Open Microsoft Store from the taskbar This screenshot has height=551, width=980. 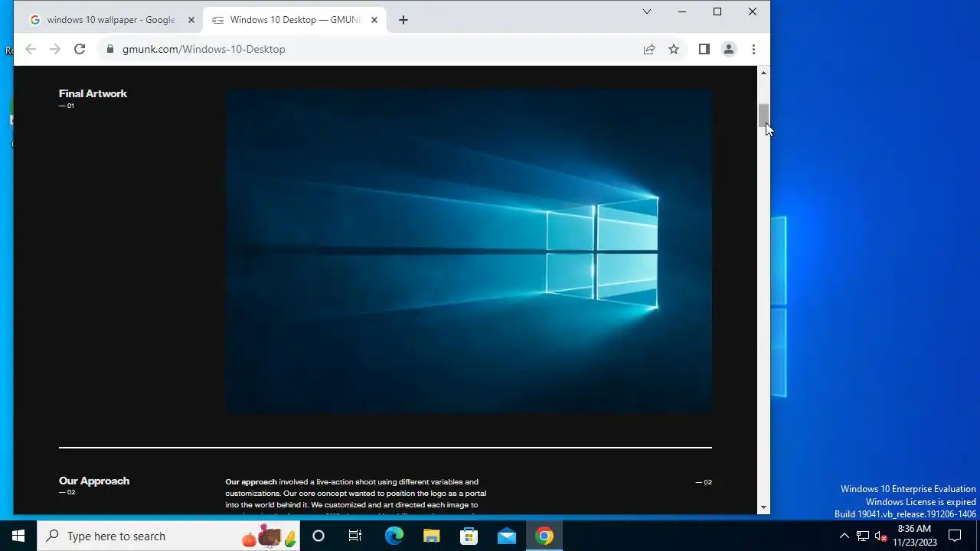(469, 536)
